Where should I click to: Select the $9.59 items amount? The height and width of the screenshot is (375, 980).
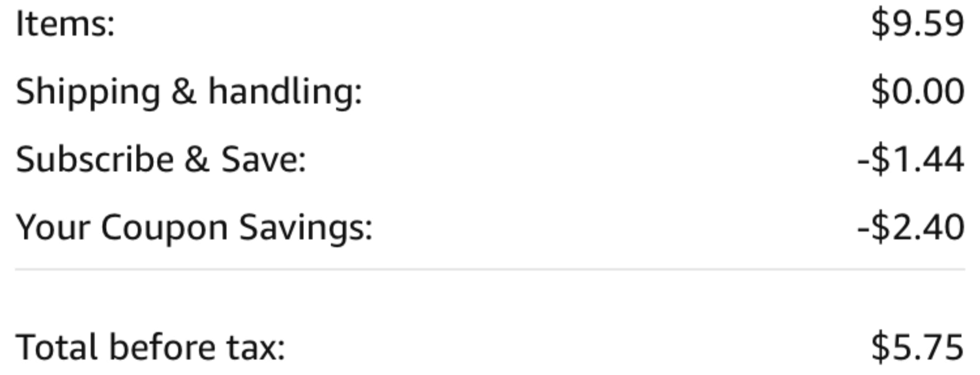(x=917, y=23)
